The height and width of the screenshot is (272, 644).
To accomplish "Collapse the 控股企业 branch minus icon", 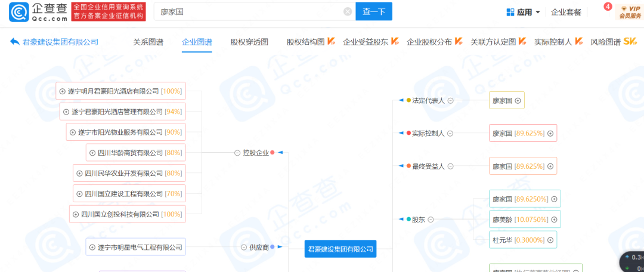I will [237, 153].
